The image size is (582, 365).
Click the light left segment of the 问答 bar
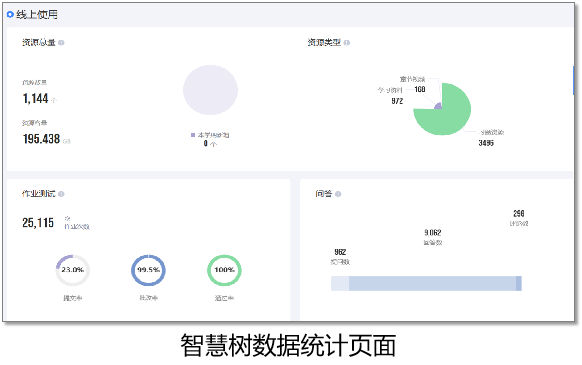pos(340,283)
